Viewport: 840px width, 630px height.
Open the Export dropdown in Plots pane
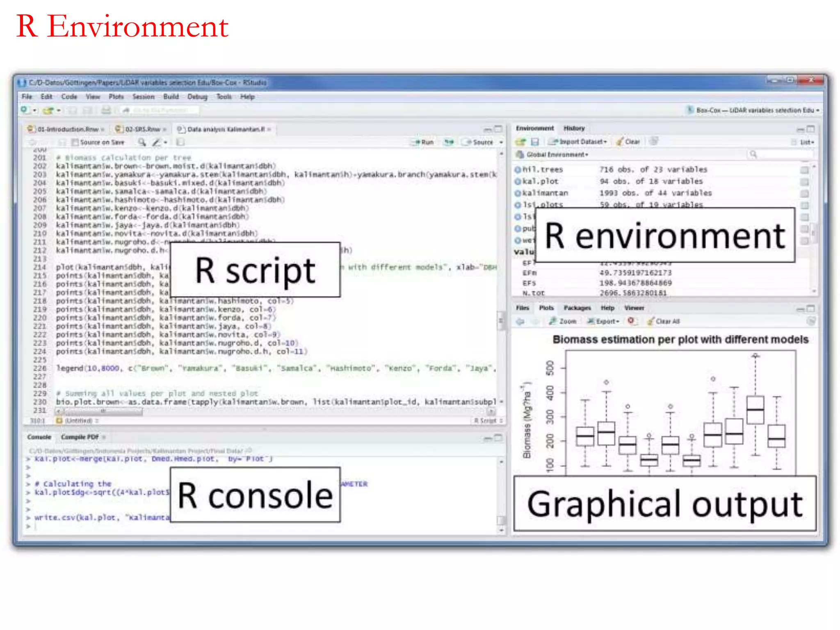pos(603,321)
